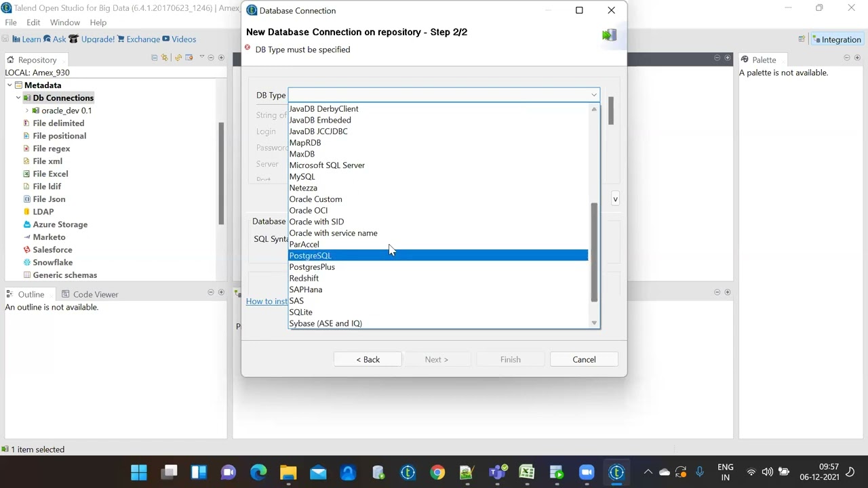Minimize the Outline panel
868x488 pixels.
pyautogui.click(x=211, y=292)
